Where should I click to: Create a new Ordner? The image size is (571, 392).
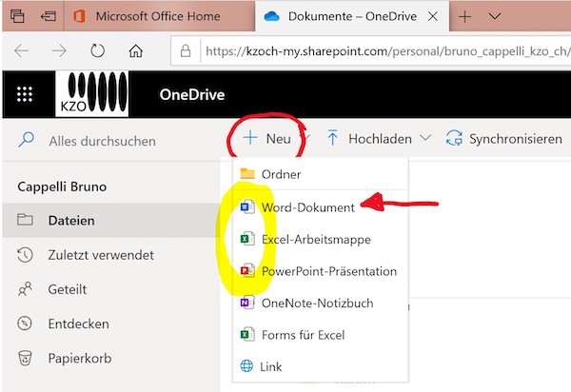coord(281,174)
